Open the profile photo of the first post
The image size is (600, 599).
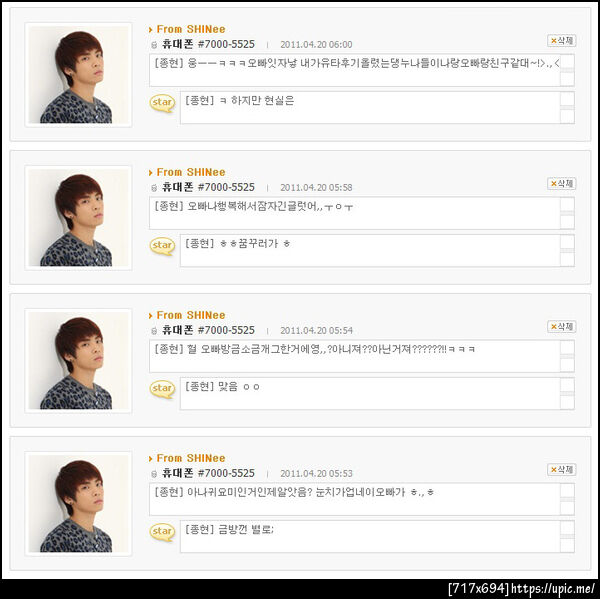click(78, 75)
